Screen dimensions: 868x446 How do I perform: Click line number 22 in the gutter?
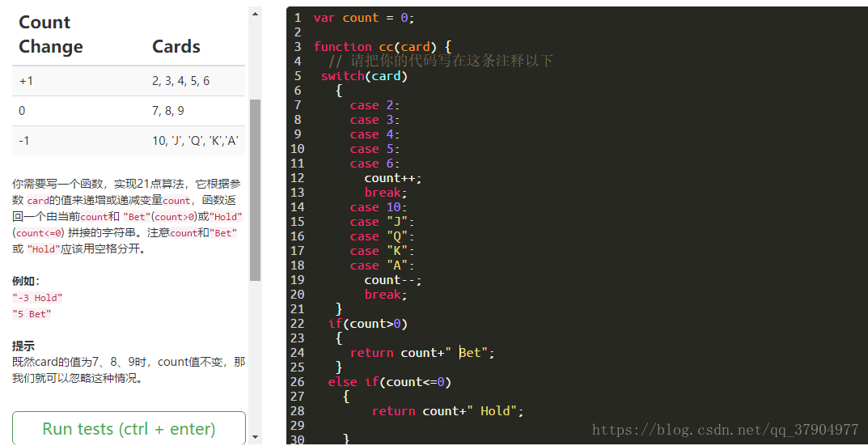297,324
